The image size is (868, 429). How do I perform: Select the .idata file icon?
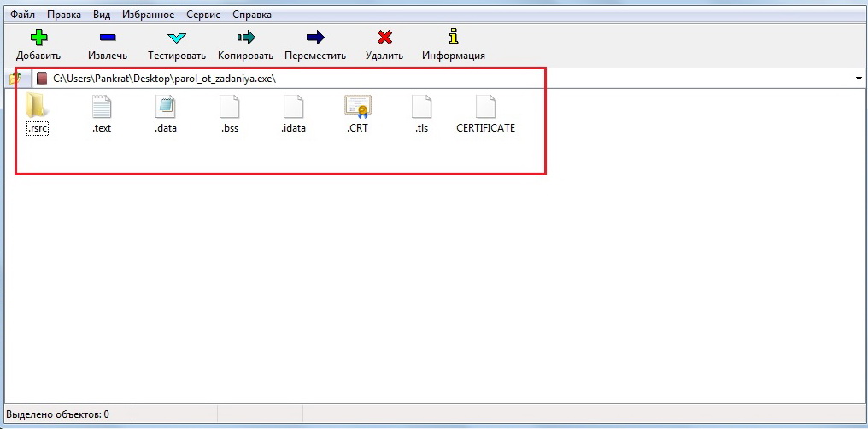[293, 106]
